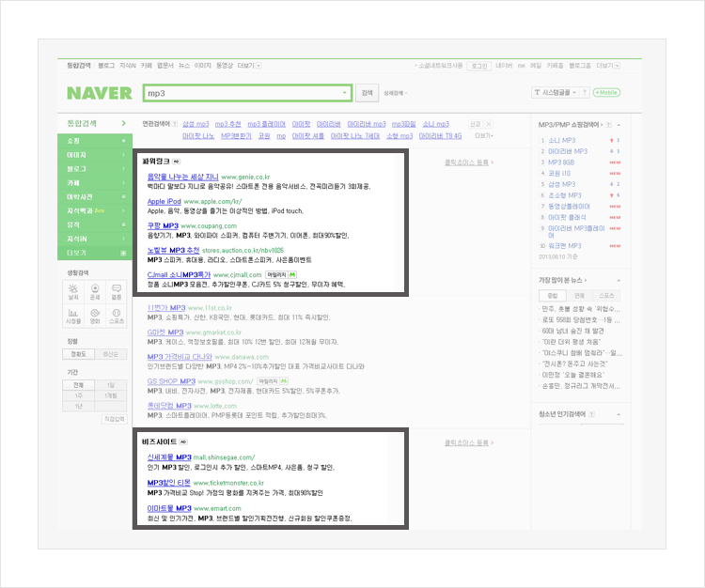Click the 메일 link in the top bar
Viewport: 705px width, 588px height.
[x=536, y=66]
